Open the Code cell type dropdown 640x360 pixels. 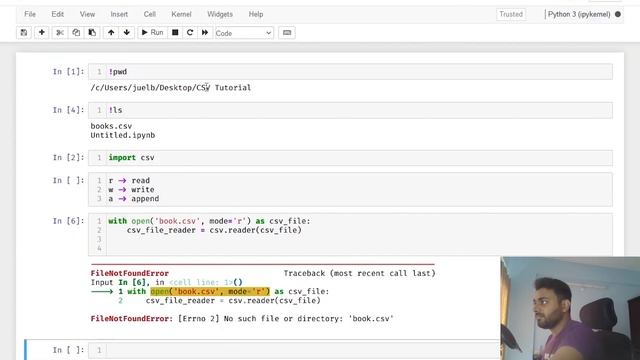tap(244, 33)
